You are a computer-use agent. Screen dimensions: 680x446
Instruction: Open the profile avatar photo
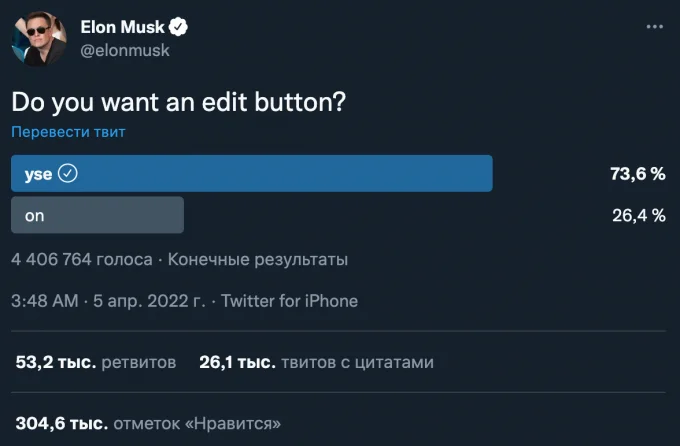[x=39, y=39]
